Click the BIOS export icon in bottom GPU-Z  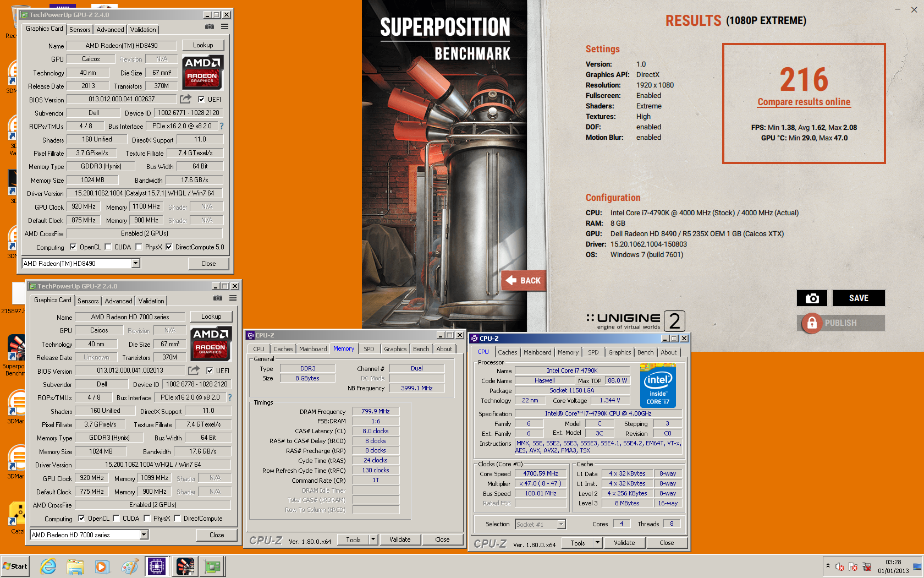tap(194, 370)
